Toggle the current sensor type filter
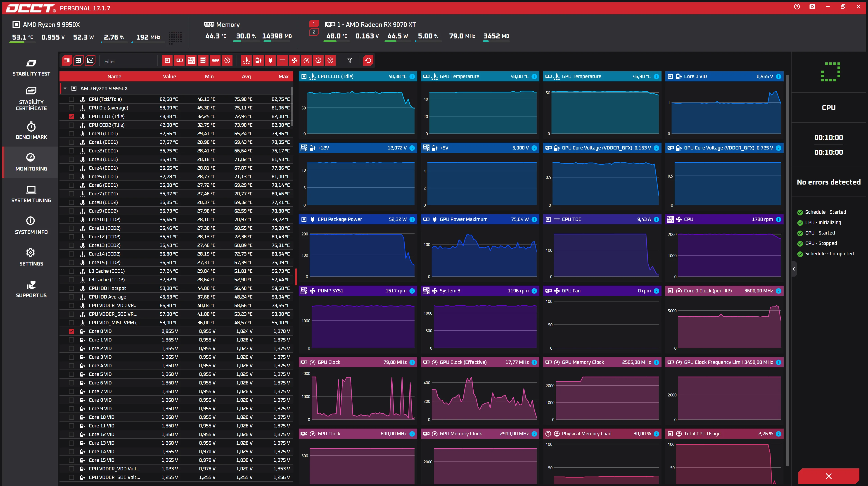 [x=282, y=61]
